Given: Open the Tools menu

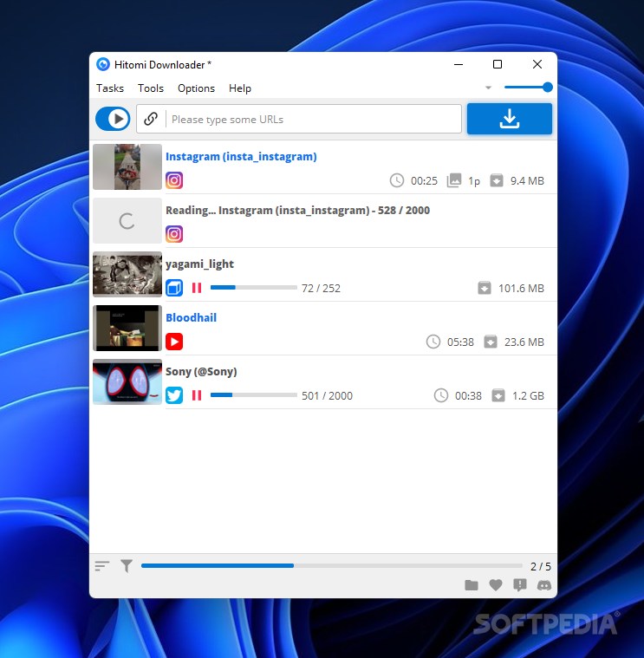Looking at the screenshot, I should point(151,88).
